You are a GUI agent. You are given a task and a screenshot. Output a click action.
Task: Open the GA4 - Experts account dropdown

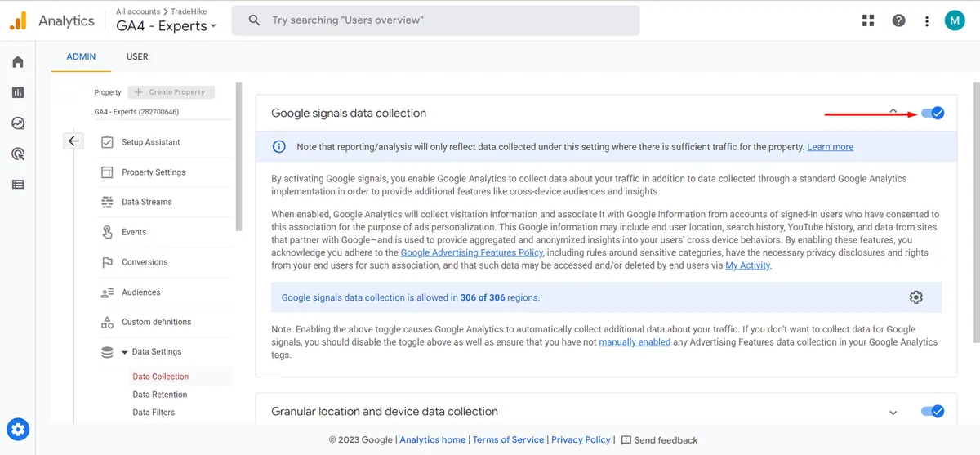(167, 25)
